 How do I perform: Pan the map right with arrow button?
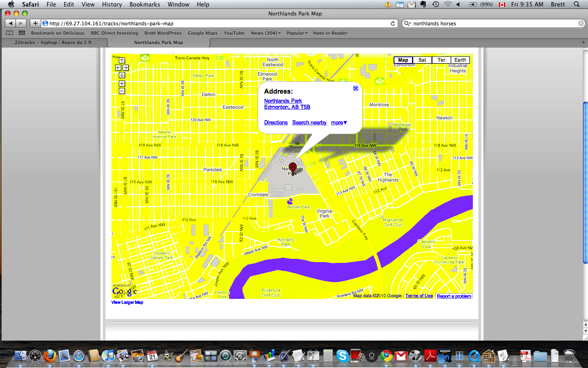click(125, 68)
